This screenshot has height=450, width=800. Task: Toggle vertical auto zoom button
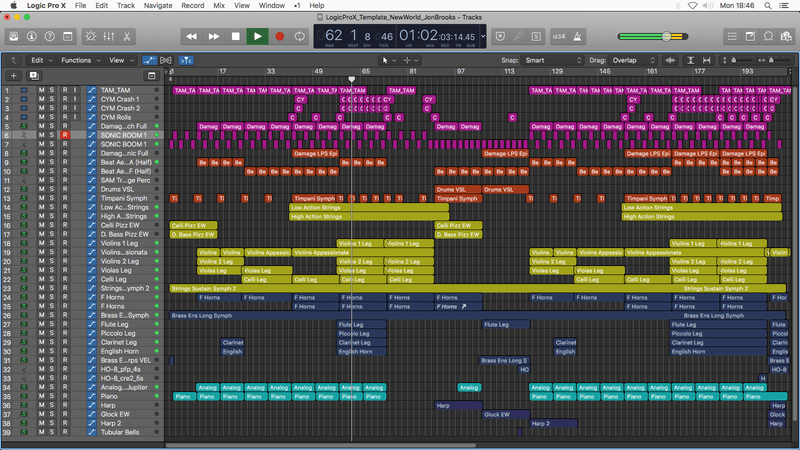tap(690, 60)
